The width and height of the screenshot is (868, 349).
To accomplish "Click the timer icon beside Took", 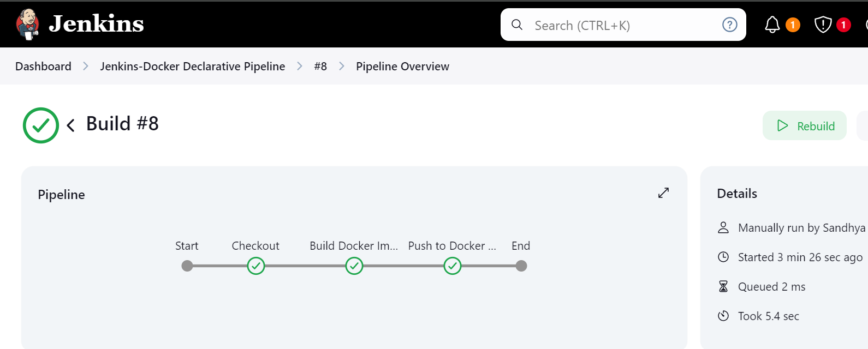I will [x=723, y=316].
